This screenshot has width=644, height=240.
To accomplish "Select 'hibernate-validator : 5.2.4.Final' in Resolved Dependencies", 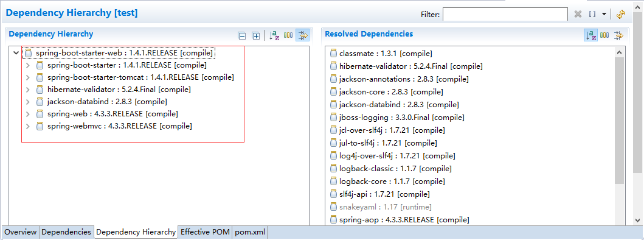I will (411, 66).
